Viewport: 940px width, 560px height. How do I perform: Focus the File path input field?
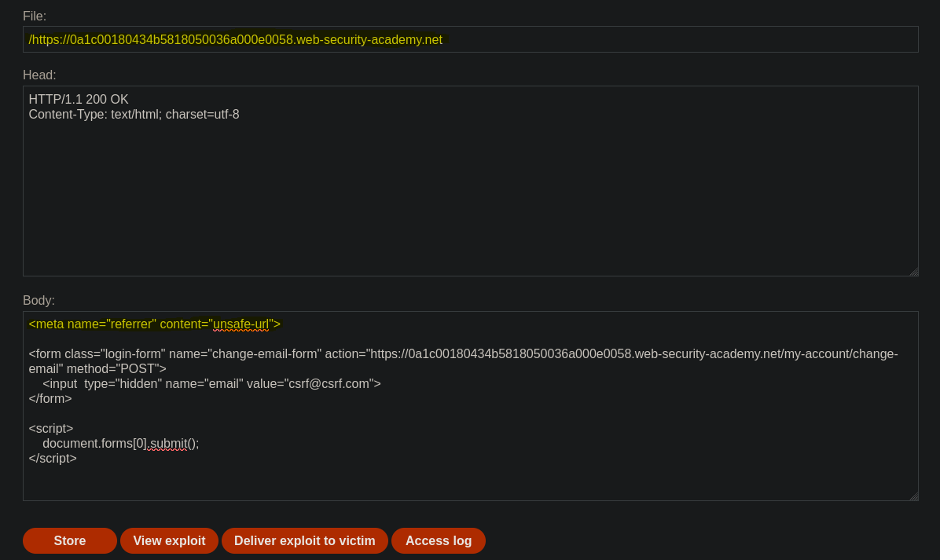coord(471,39)
